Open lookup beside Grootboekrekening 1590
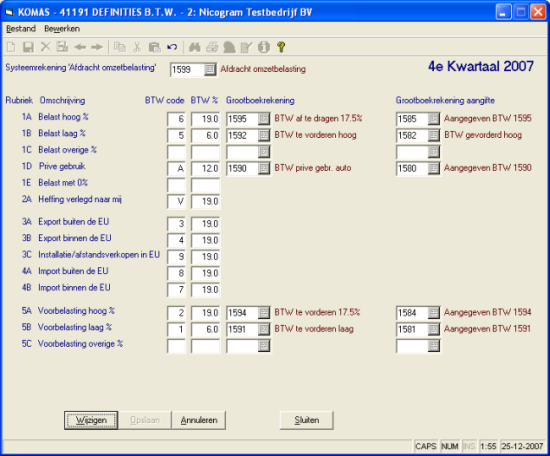 pyautogui.click(x=264, y=168)
